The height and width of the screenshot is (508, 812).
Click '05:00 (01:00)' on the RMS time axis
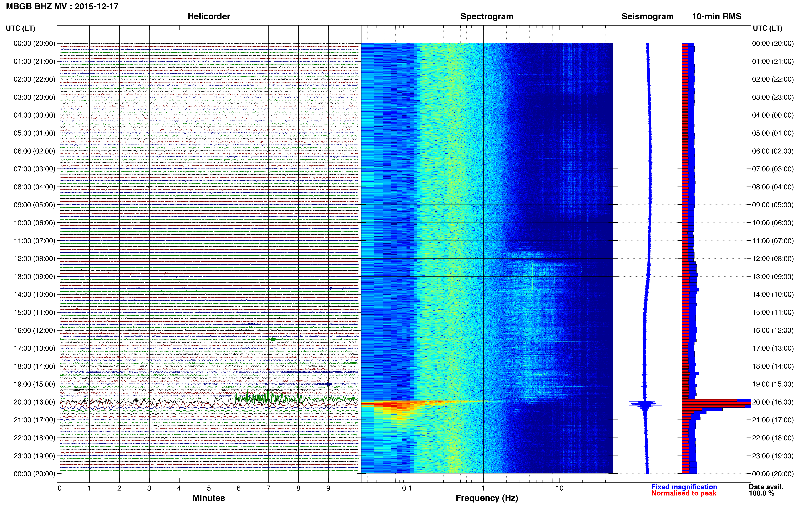[773, 133]
